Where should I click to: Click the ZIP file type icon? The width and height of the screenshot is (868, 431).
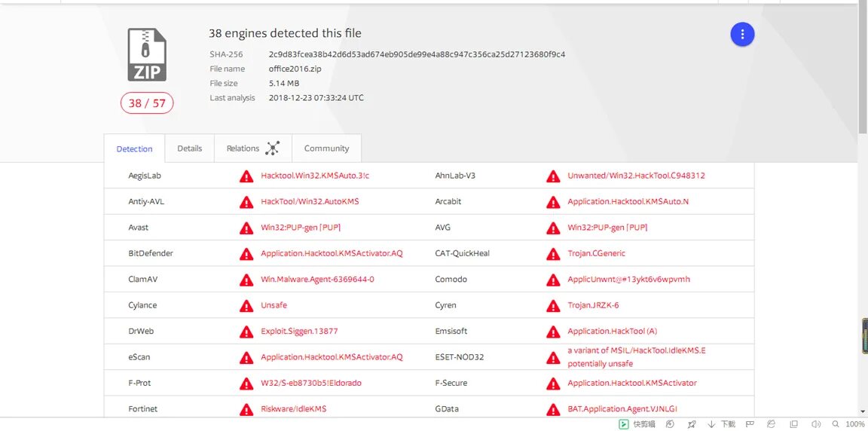click(x=147, y=55)
